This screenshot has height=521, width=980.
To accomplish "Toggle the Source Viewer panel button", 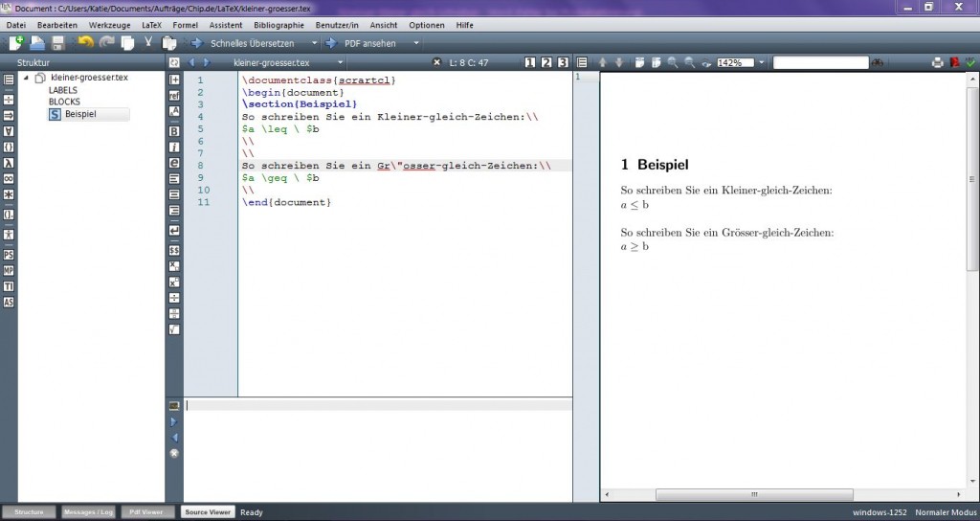I will point(208,512).
